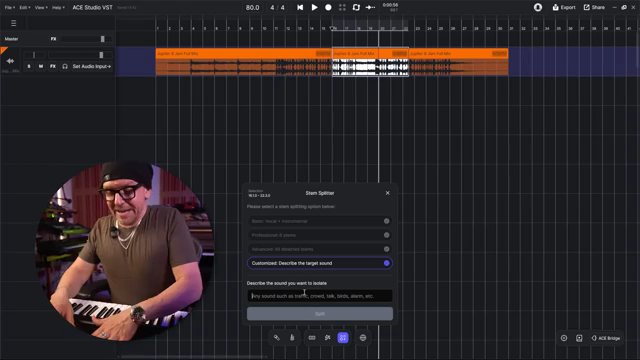
Task: Click bar 10 on the timeline ruler
Action: pyautogui.click(x=264, y=29)
